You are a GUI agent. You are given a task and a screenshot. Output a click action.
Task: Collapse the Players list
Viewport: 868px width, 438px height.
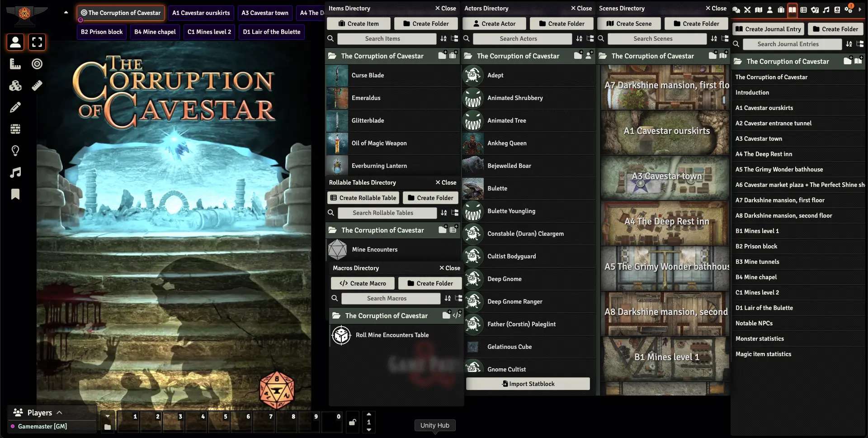(x=59, y=413)
